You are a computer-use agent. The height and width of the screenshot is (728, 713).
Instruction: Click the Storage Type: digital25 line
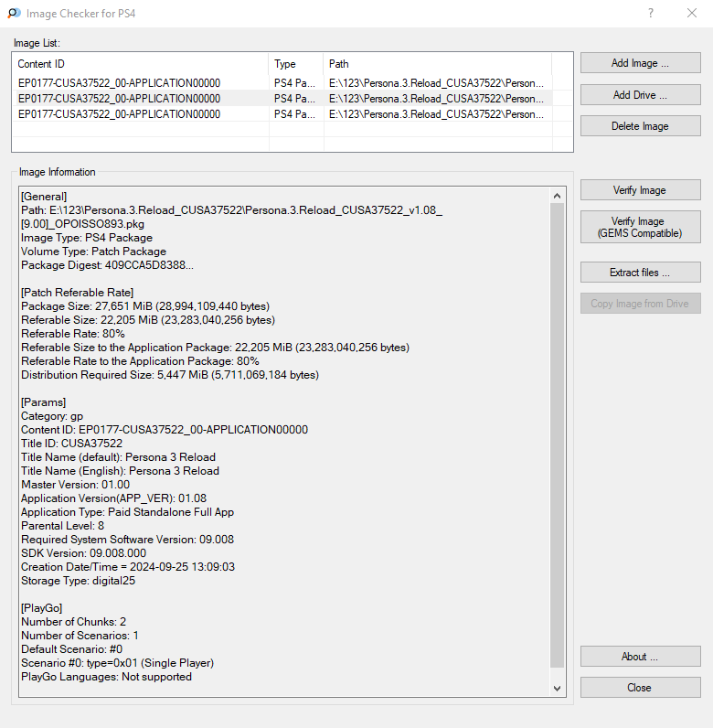click(x=78, y=581)
